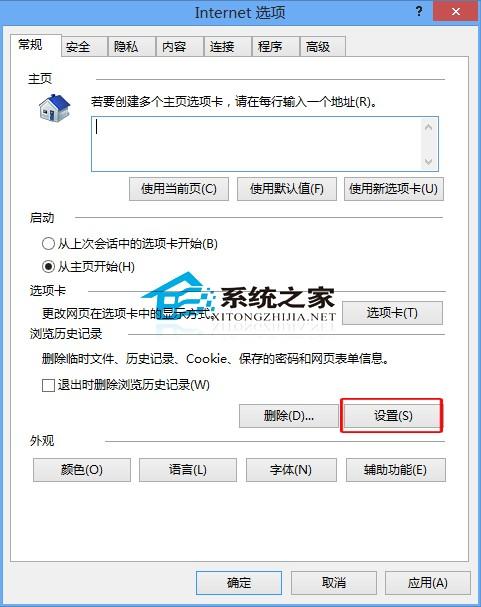
Task: Open the 隐私 tab
Action: click(x=132, y=47)
